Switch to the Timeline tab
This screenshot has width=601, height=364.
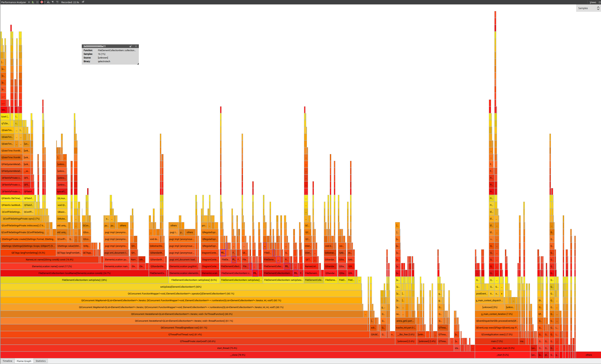[x=7, y=361]
